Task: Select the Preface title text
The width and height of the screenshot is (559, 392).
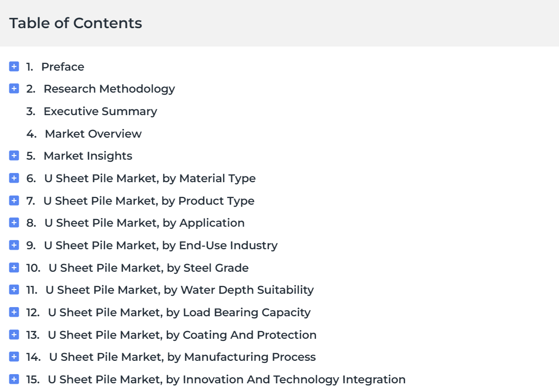Action: 62,67
